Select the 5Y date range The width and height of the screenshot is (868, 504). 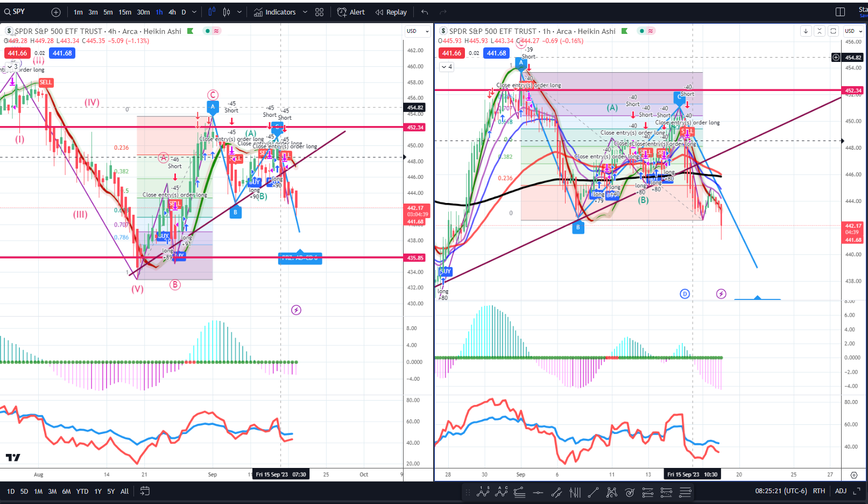click(x=111, y=491)
